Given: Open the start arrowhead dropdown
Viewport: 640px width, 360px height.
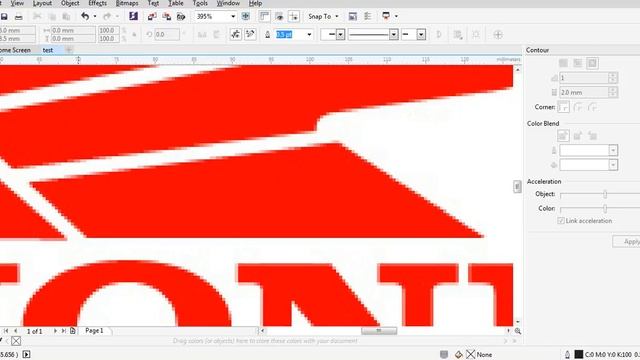Looking at the screenshot, I should click(340, 35).
